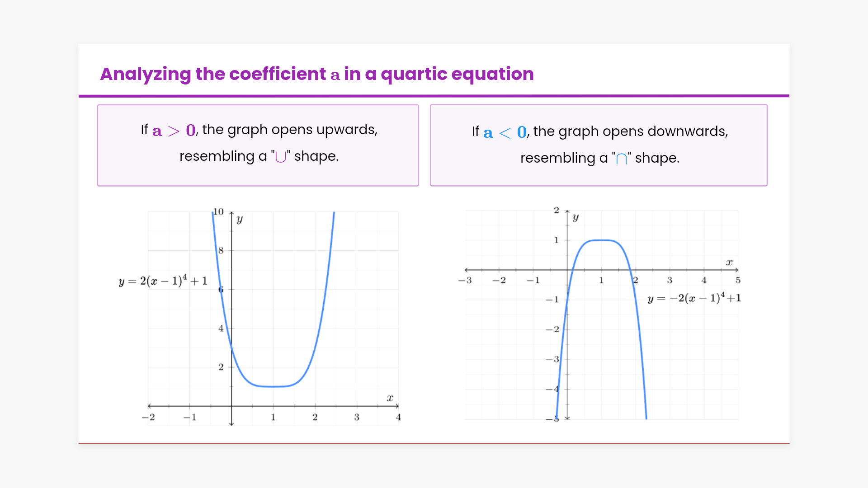Click the x-axis label on the left graph
The image size is (868, 488).
click(x=390, y=398)
